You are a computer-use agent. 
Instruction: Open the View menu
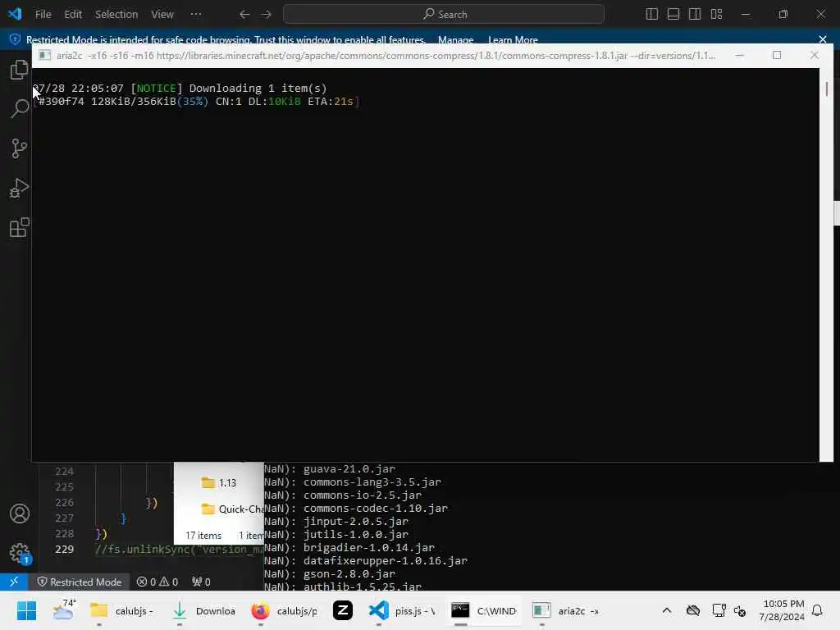click(x=162, y=15)
